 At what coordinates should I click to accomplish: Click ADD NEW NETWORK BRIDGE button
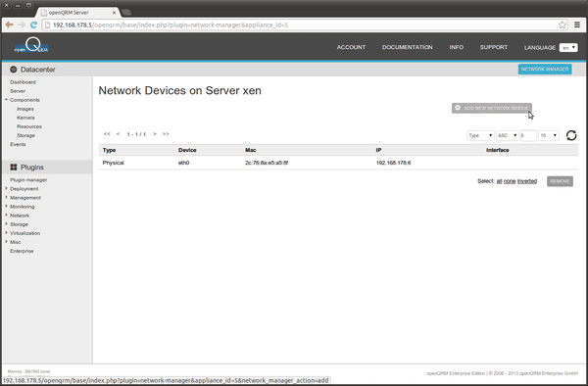[492, 108]
